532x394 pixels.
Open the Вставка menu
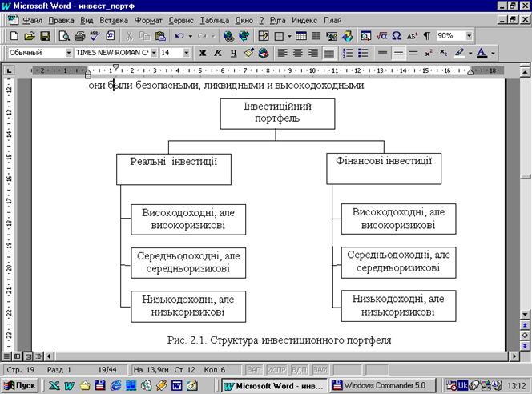pyautogui.click(x=114, y=20)
